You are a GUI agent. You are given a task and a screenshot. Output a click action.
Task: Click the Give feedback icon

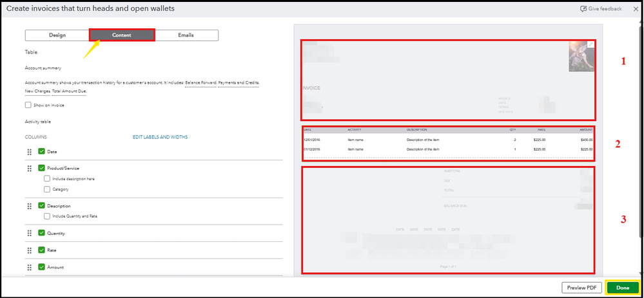click(x=583, y=8)
